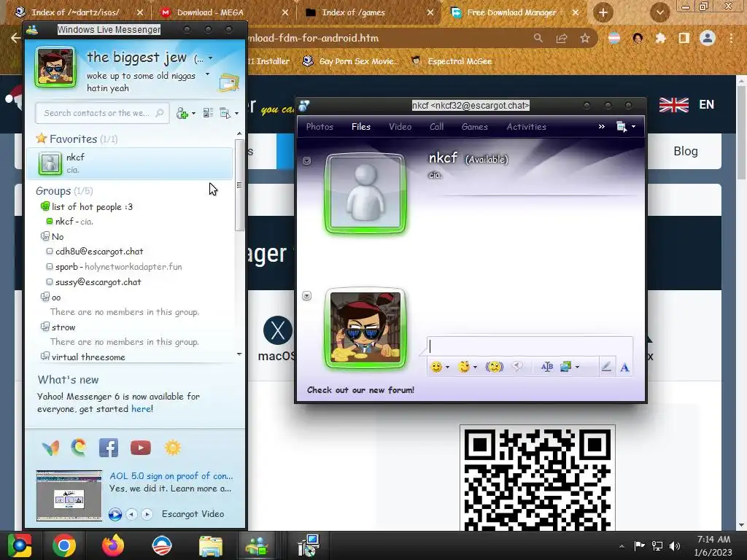Click your display picture in Messenger main window

click(55, 66)
